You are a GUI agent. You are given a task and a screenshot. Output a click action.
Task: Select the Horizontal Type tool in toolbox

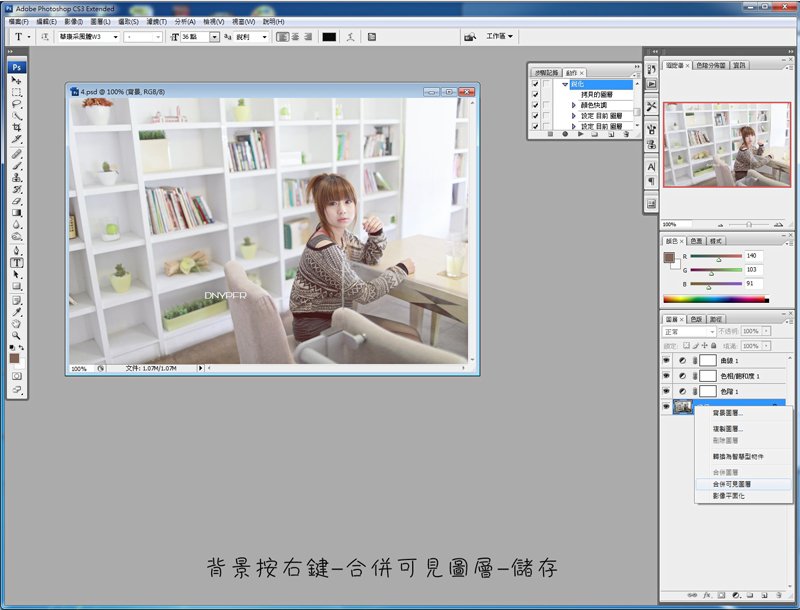[x=16, y=263]
